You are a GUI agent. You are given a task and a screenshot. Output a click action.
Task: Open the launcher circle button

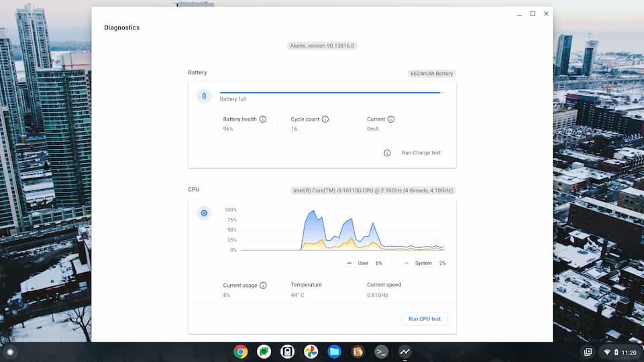(10, 352)
